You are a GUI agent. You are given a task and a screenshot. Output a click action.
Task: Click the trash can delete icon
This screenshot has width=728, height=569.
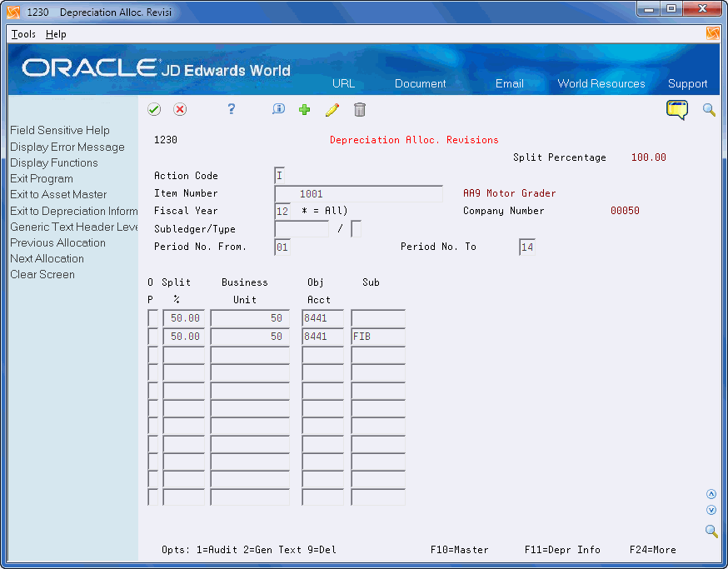(360, 110)
